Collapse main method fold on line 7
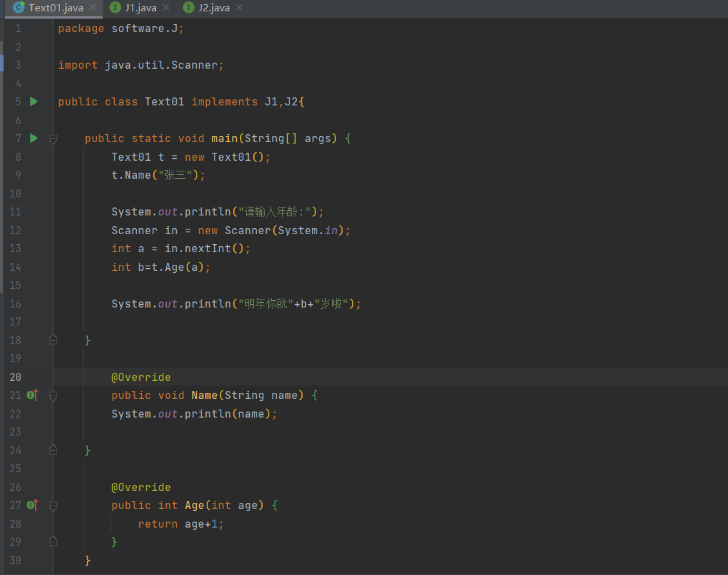Image resolution: width=728 pixels, height=575 pixels. 53,138
